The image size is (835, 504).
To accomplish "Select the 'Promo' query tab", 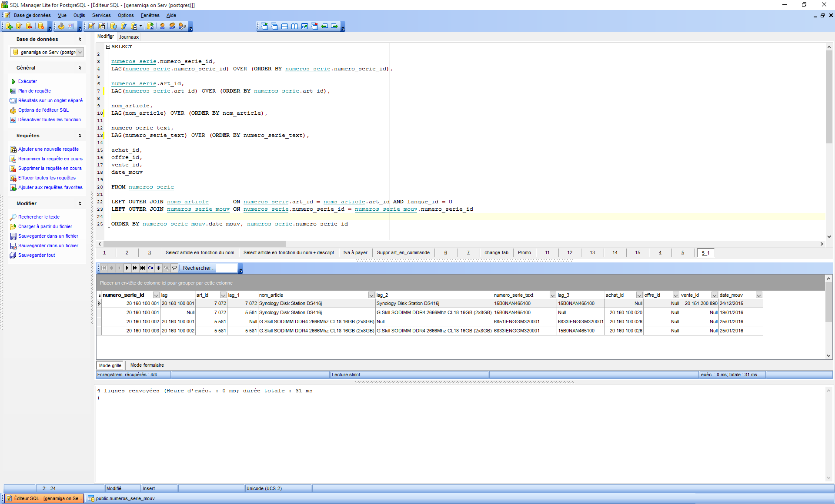I will (x=524, y=252).
